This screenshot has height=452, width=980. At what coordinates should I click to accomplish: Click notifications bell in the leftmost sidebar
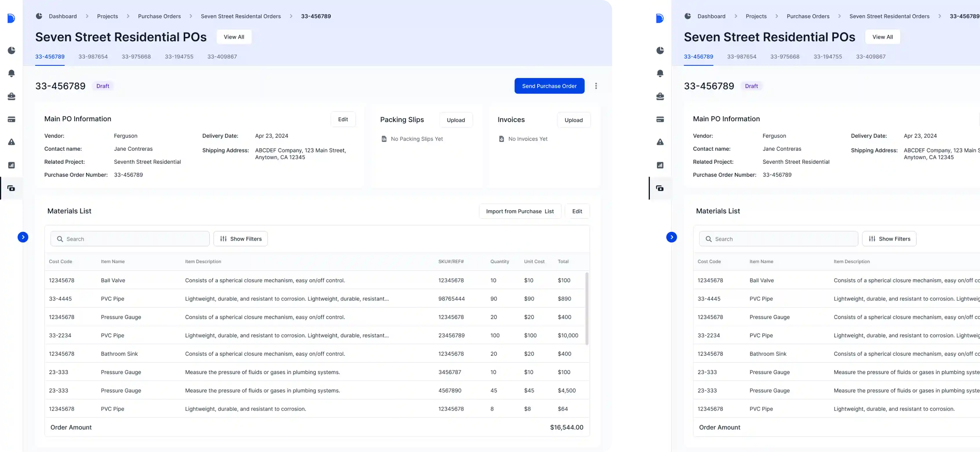click(11, 73)
